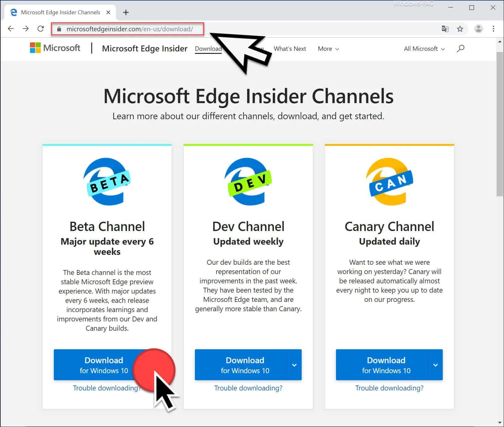Screen dimensions: 504x427
Task: Click 'Major update every 6 weeks' text
Action: pyautogui.click(x=107, y=246)
